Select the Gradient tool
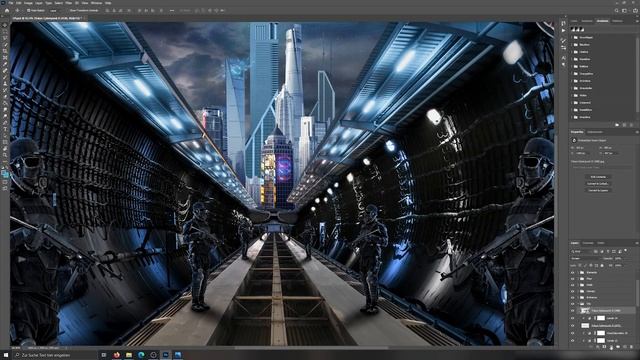The height and width of the screenshot is (360, 640). pos(5,103)
